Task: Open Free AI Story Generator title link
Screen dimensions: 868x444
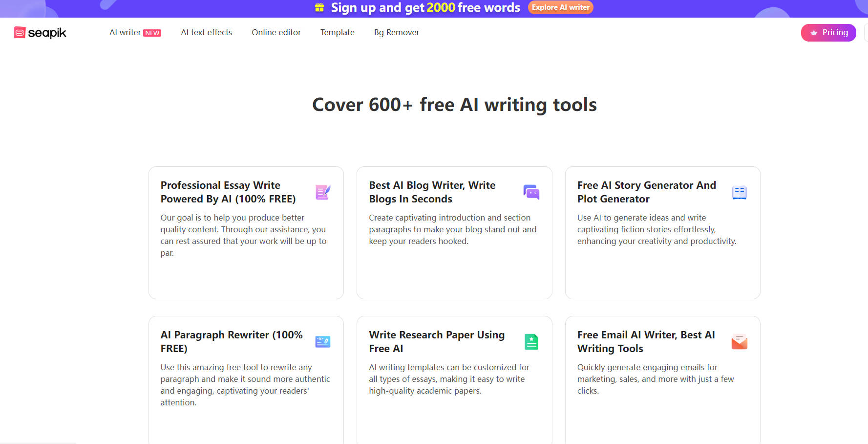Action: 646,192
